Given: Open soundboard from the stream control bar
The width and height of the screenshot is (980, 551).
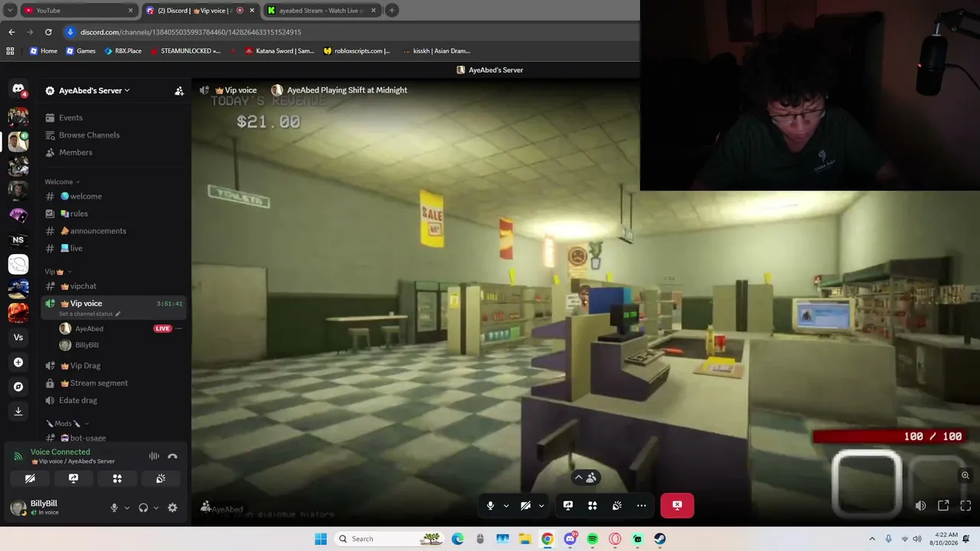Looking at the screenshot, I should [617, 505].
